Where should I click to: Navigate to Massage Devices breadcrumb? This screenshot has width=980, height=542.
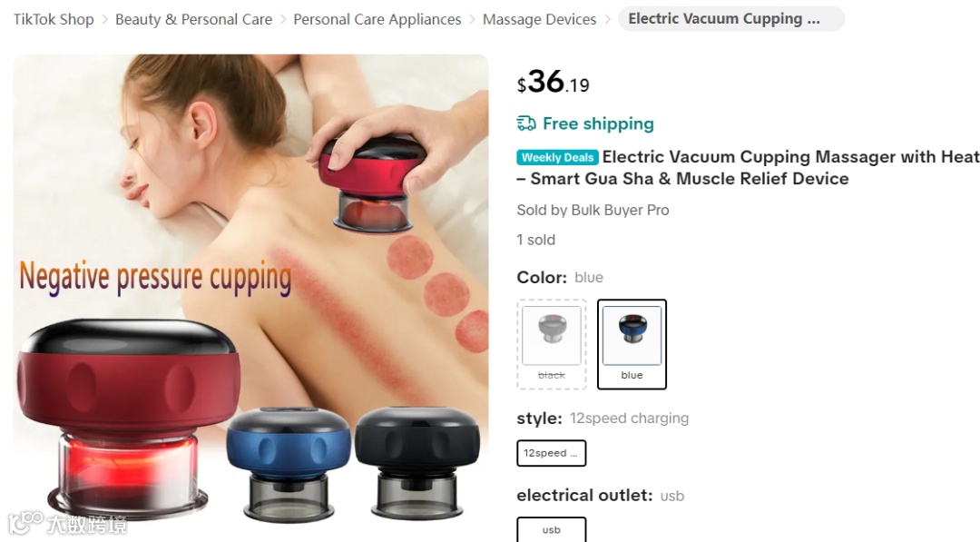point(539,19)
